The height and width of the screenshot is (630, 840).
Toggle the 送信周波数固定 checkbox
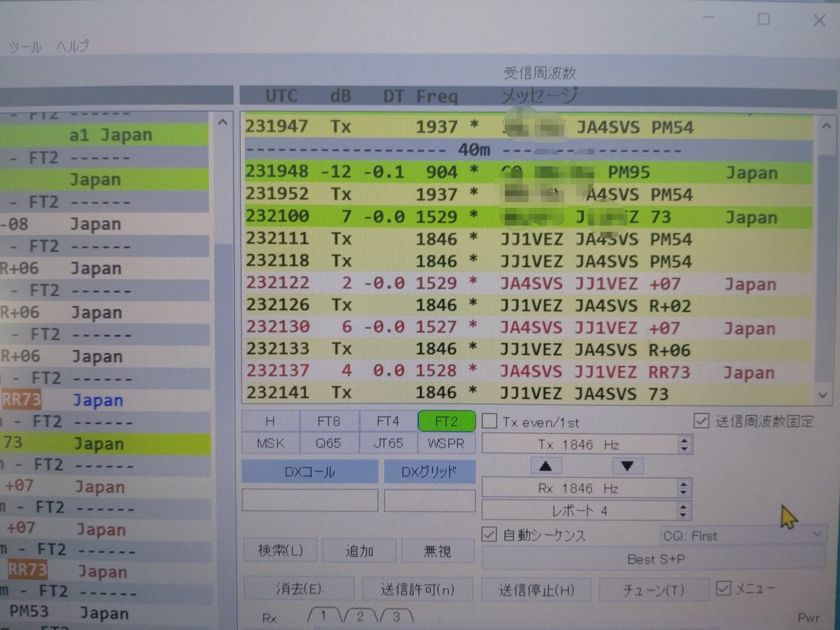701,421
